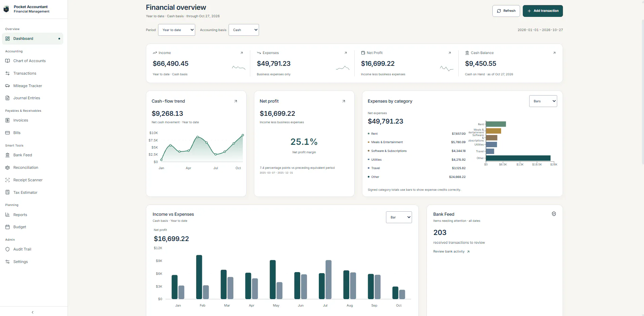The width and height of the screenshot is (644, 316).
Task: Click the Dashboard grid icon in sidebar
Action: (7, 38)
